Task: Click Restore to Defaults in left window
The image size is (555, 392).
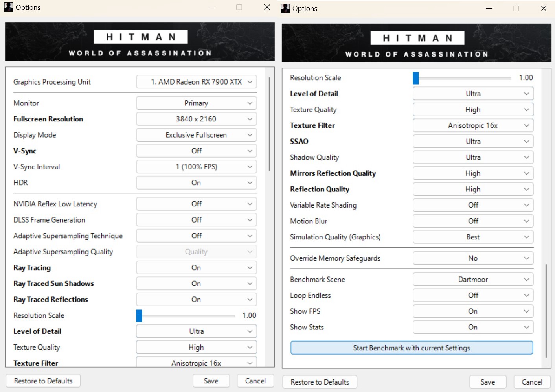Action: 43,381
